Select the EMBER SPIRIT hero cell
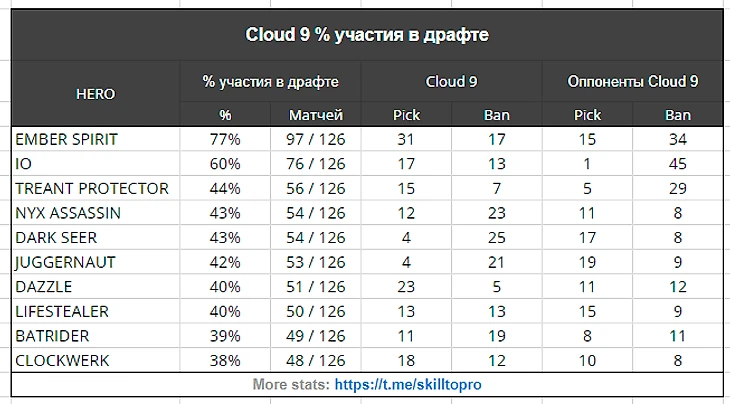 [x=66, y=139]
